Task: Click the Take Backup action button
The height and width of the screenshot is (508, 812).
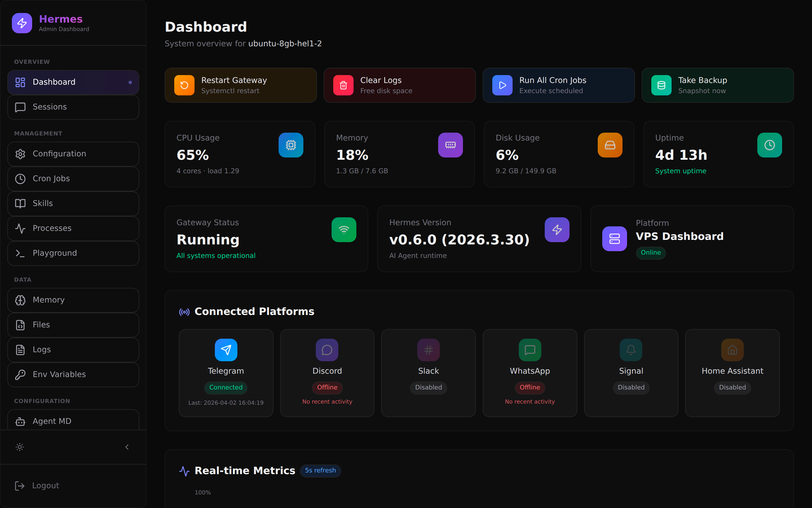Action: (718, 85)
